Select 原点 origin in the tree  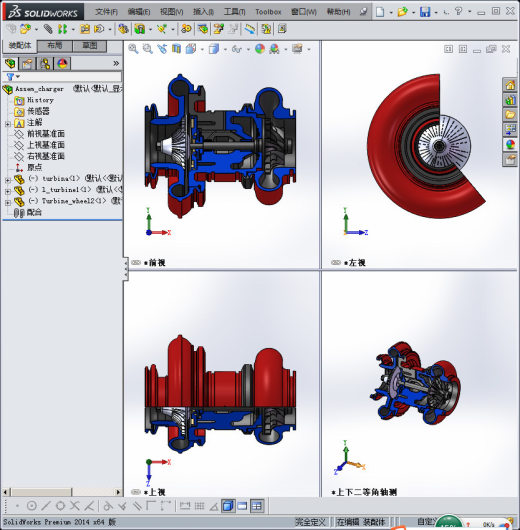(x=34, y=167)
